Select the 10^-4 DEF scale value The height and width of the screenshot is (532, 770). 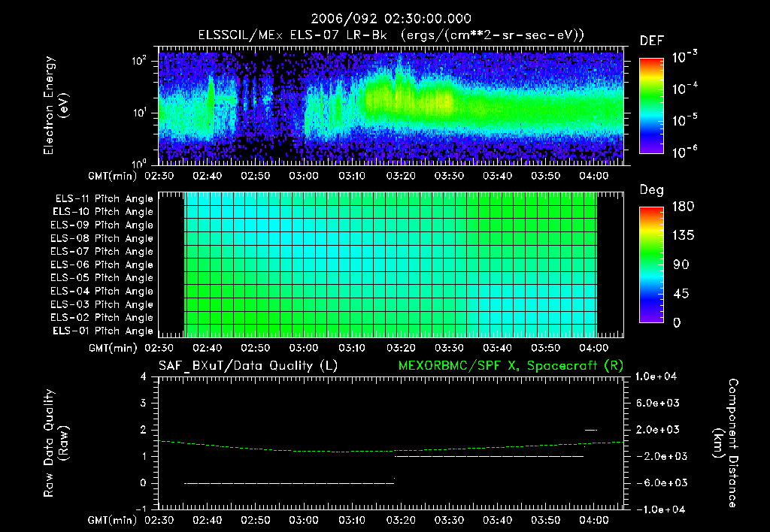point(684,89)
